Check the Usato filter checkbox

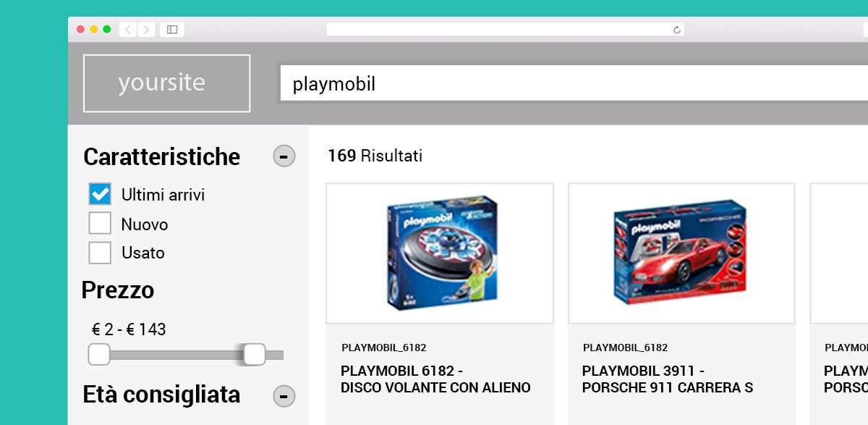pos(100,253)
